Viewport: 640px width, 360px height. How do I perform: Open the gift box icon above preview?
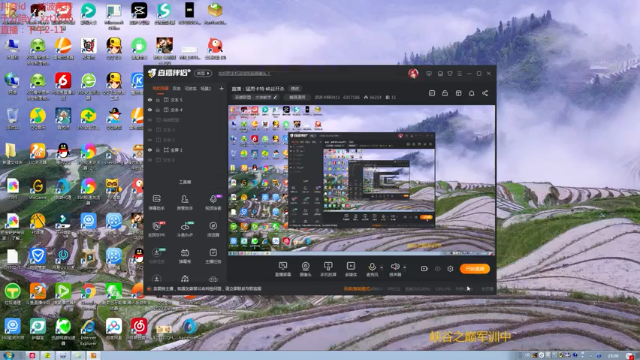pyautogui.click(x=458, y=93)
